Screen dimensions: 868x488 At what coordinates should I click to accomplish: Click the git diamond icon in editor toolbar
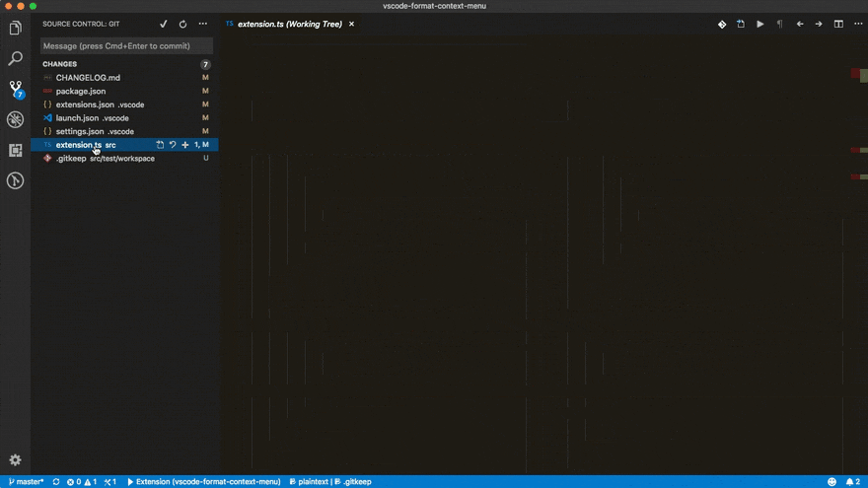[x=722, y=24]
